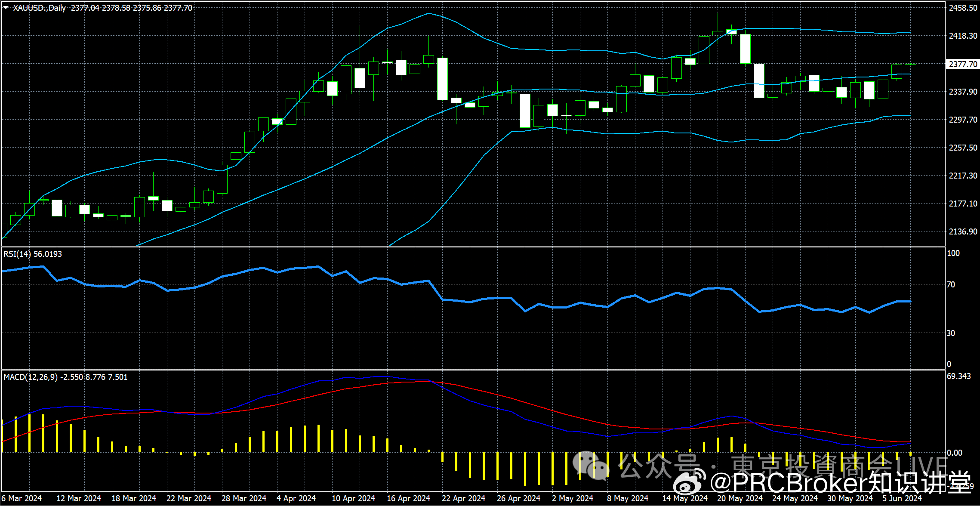Click the 24 May 2024 date label

click(x=795, y=498)
